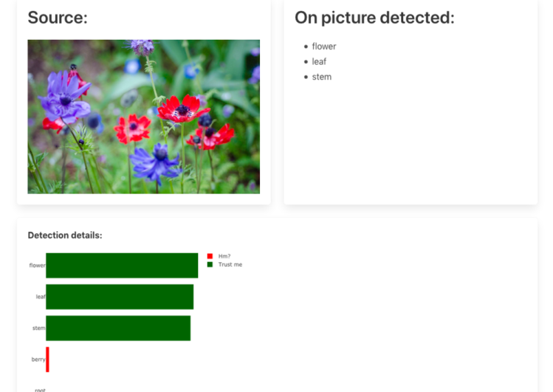
Task: Click the "flower" axis label on chart
Action: click(37, 266)
